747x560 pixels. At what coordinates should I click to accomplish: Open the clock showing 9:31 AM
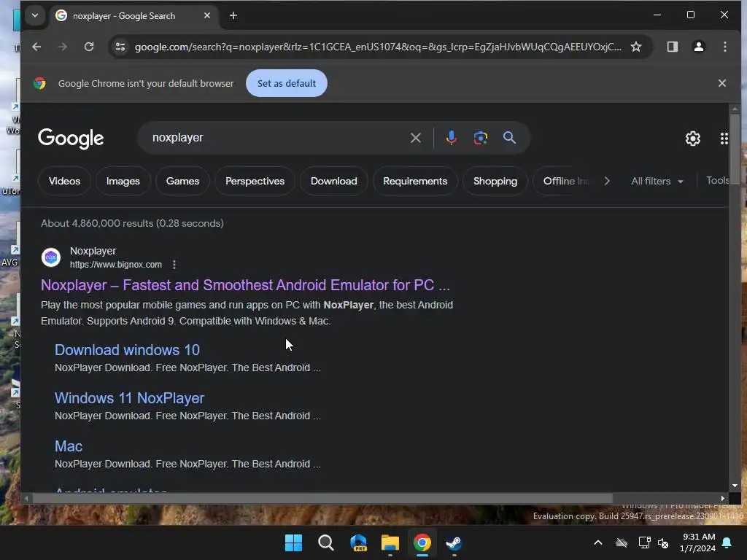click(697, 542)
